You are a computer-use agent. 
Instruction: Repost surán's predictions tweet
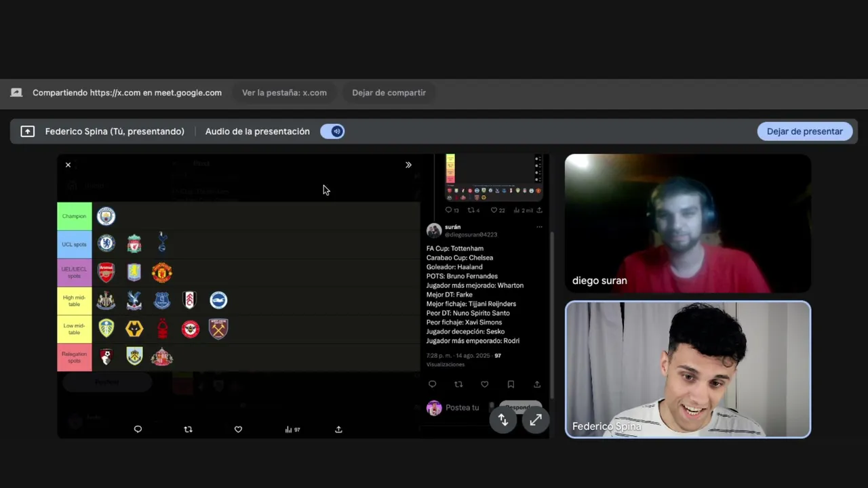(x=458, y=384)
